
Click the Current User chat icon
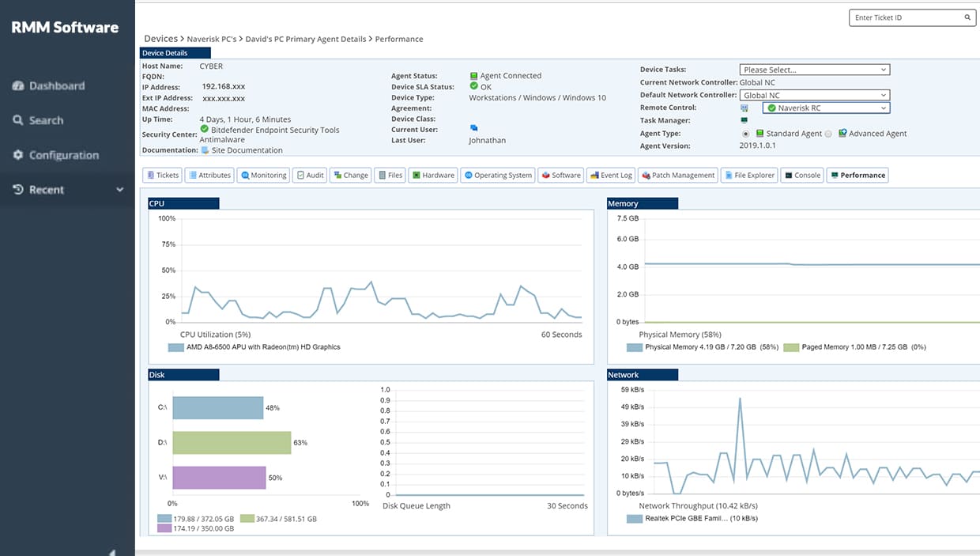point(474,127)
